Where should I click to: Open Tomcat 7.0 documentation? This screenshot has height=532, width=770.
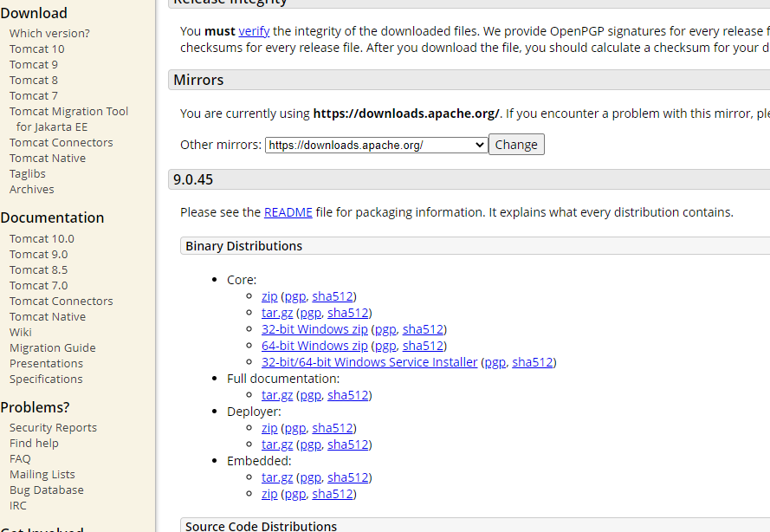[x=38, y=285]
